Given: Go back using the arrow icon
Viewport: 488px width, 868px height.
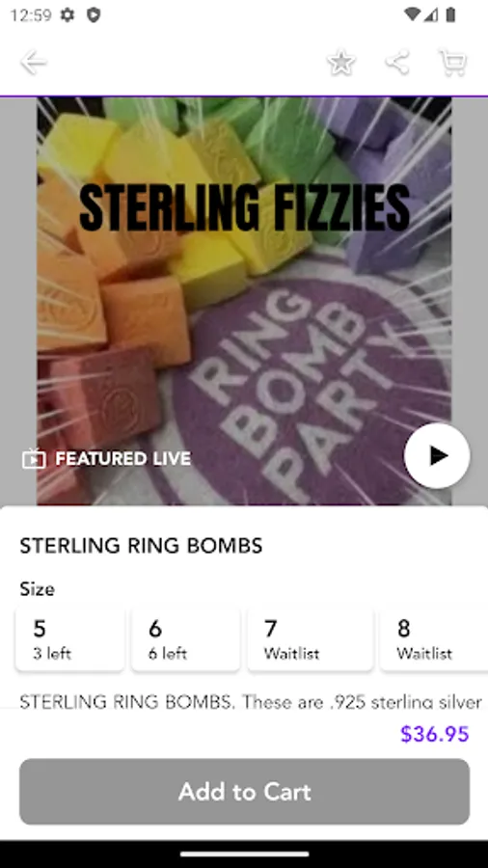Looking at the screenshot, I should [x=34, y=62].
